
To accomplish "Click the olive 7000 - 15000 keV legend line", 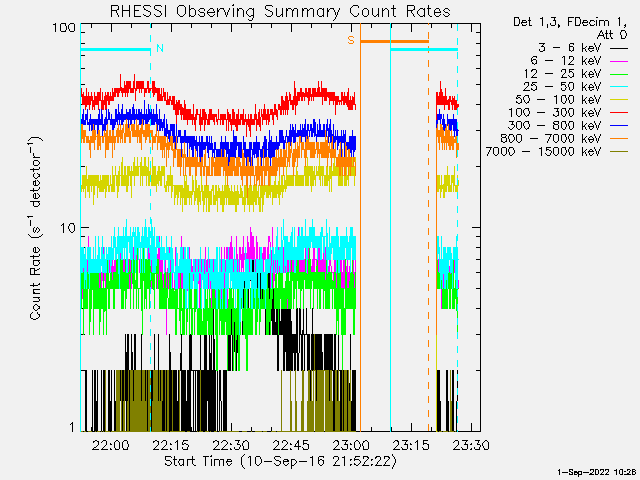I will 619,153.
